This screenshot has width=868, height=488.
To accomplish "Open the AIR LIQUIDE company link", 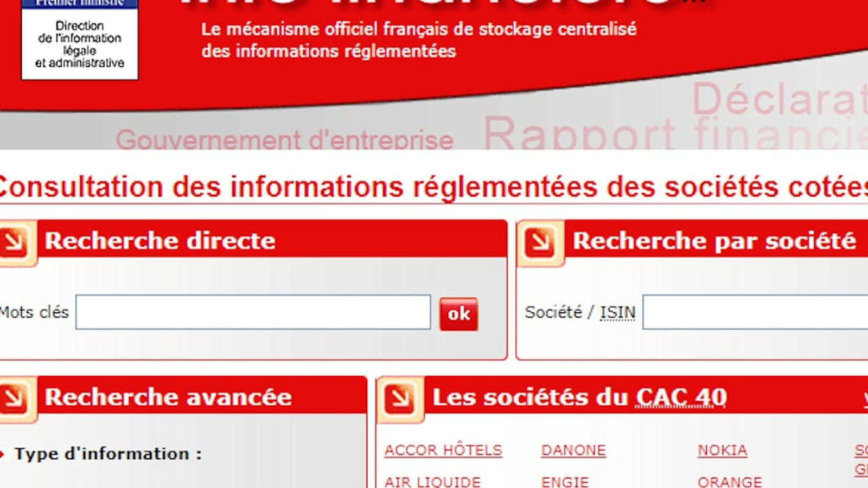I will pos(432,481).
